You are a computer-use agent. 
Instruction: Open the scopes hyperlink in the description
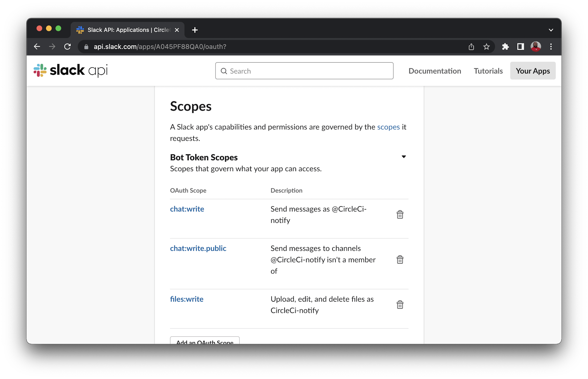389,127
